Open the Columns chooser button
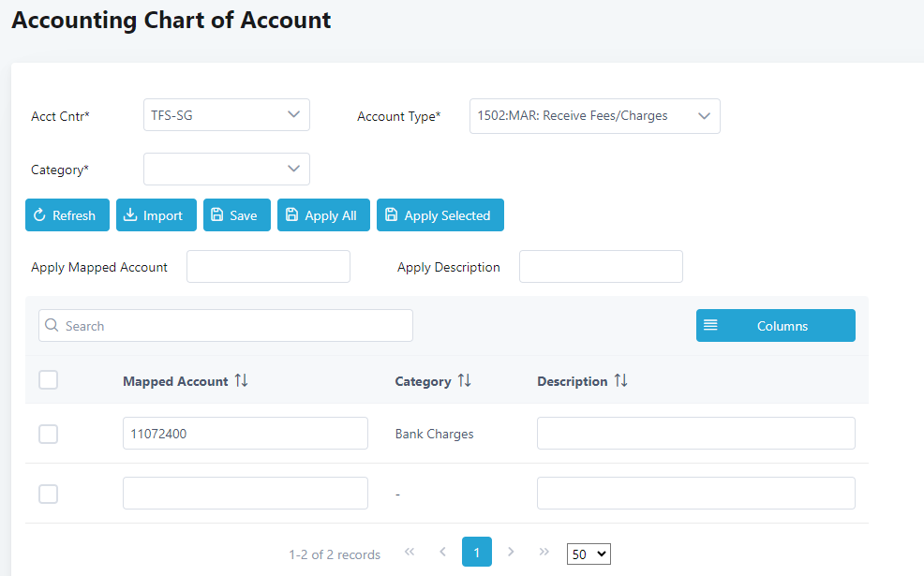Screen dimensions: 924x576 (775, 326)
